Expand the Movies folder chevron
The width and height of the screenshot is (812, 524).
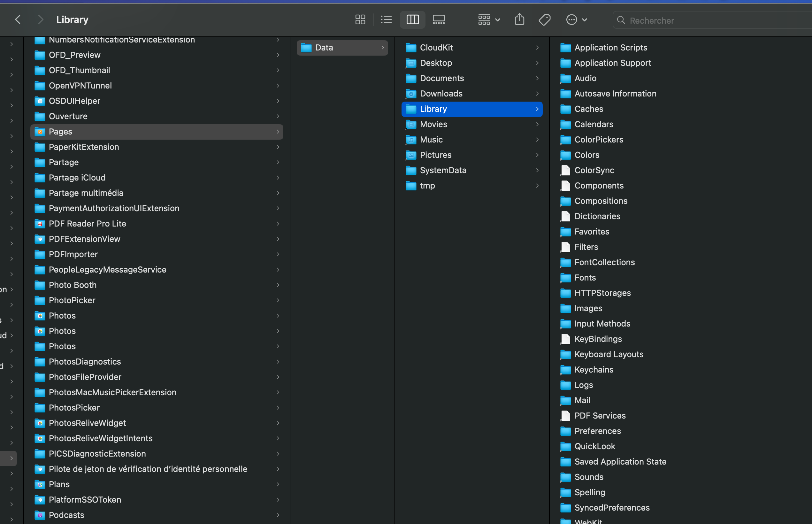point(537,124)
